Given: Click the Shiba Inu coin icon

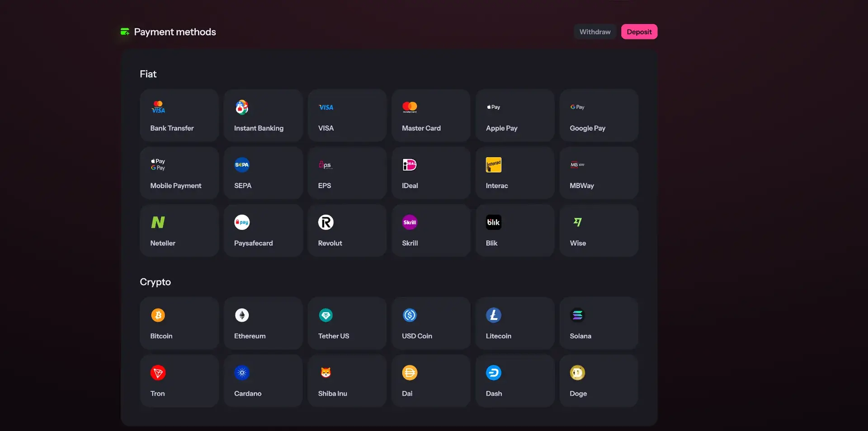Looking at the screenshot, I should click(326, 372).
